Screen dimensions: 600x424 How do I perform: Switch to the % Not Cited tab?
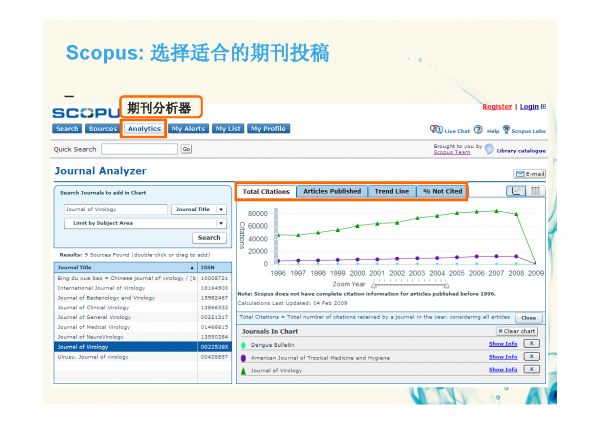442,191
